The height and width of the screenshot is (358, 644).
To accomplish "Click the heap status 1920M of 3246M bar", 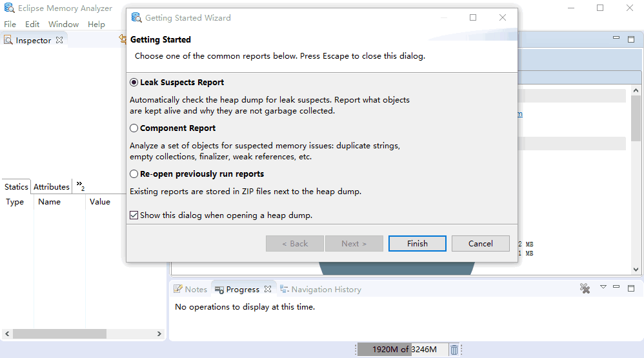I will 402,350.
